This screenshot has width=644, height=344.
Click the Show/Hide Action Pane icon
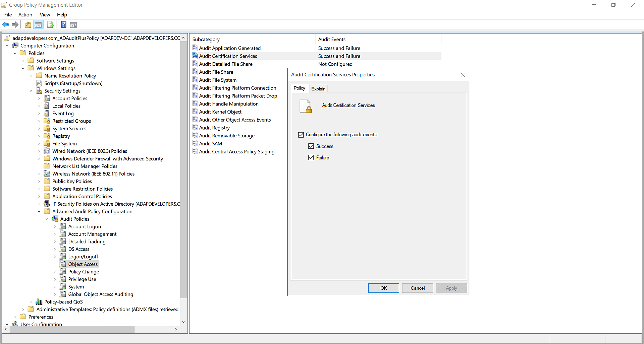pos(73,24)
